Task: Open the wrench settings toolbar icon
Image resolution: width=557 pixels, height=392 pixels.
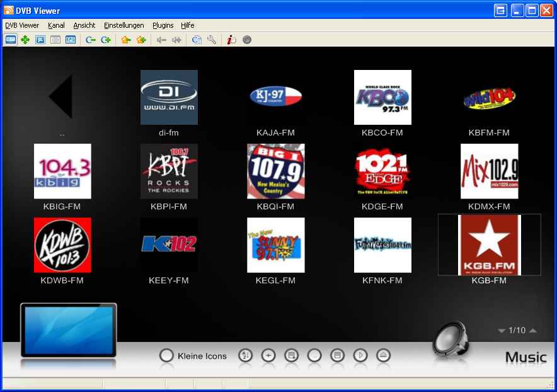Action: (212, 40)
